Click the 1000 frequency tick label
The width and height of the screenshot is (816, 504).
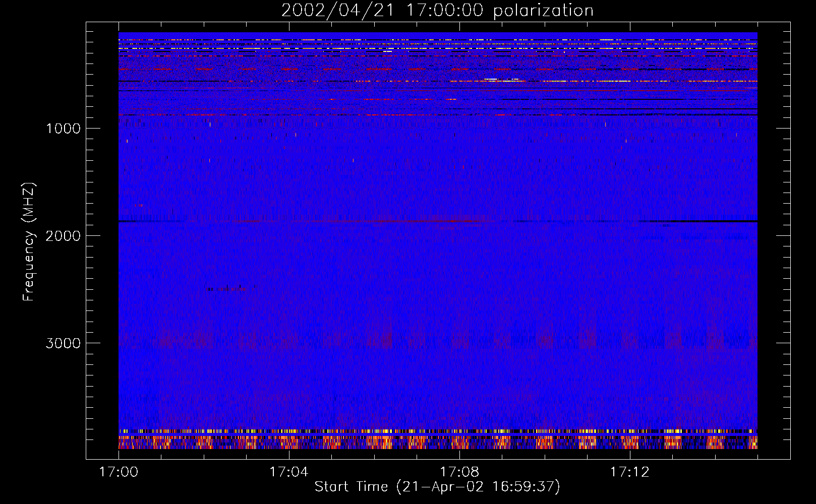click(63, 129)
